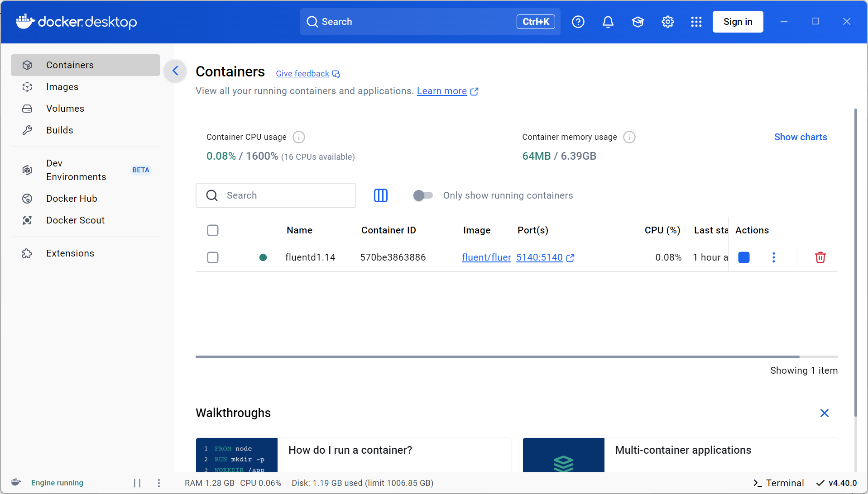Click the Ctrl+K shortcut badge
868x494 pixels.
[x=536, y=22]
